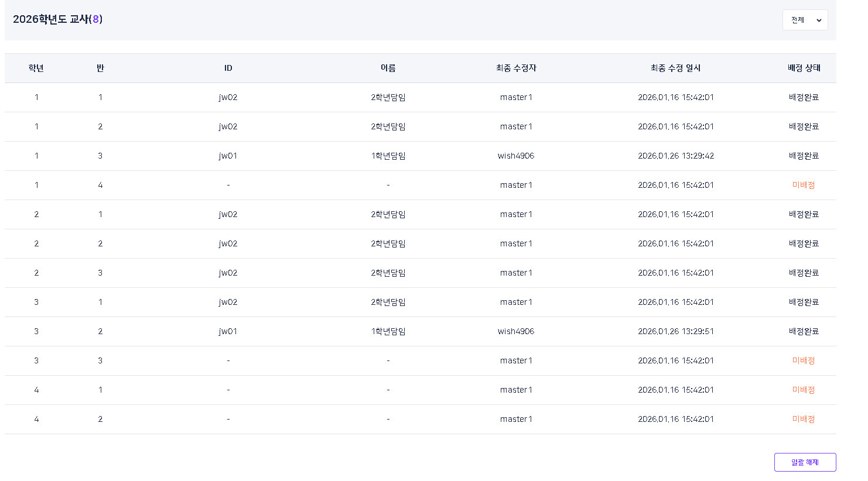Click the 2026학년도 교사 heading count
Viewport: 868px width, 481px height.
tap(96, 19)
